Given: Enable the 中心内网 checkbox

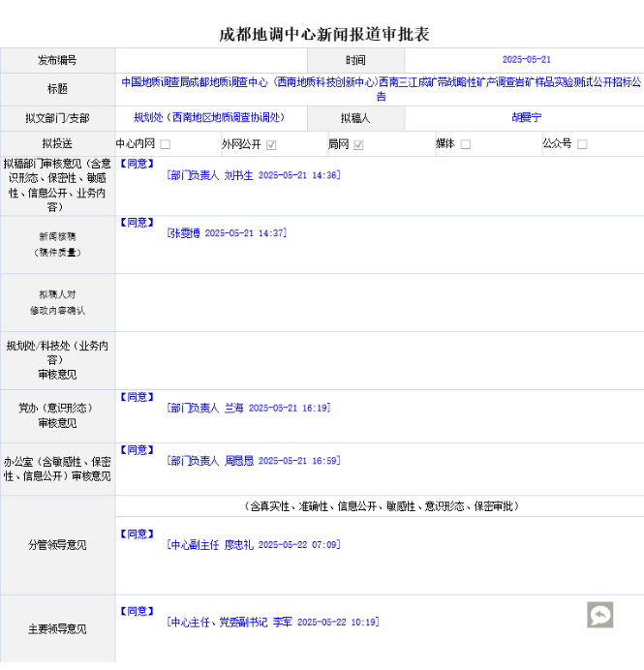Looking at the screenshot, I should coord(165,144).
